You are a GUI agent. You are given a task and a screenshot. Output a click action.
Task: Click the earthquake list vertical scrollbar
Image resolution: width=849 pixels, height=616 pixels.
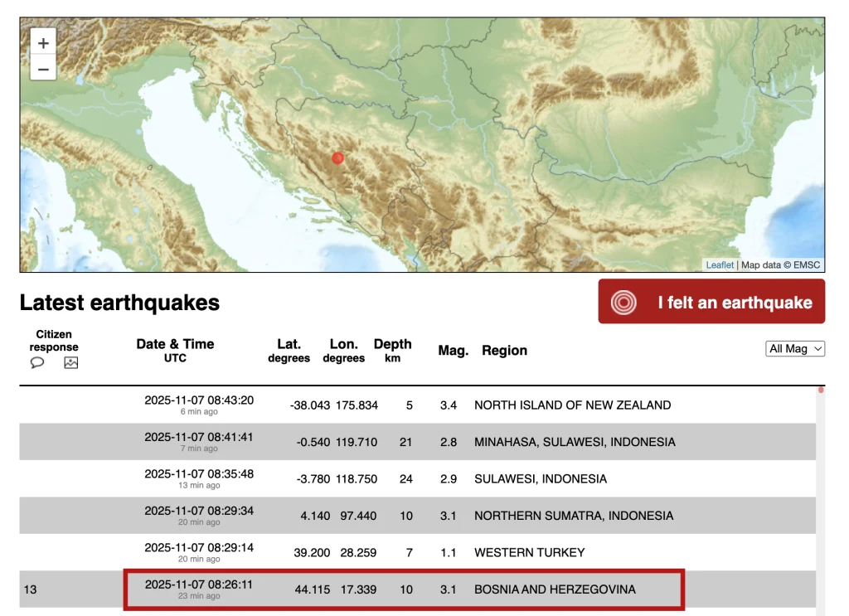click(x=821, y=497)
